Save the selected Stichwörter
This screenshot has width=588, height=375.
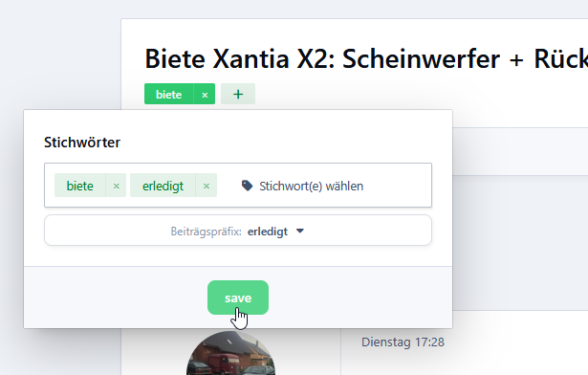click(x=238, y=298)
